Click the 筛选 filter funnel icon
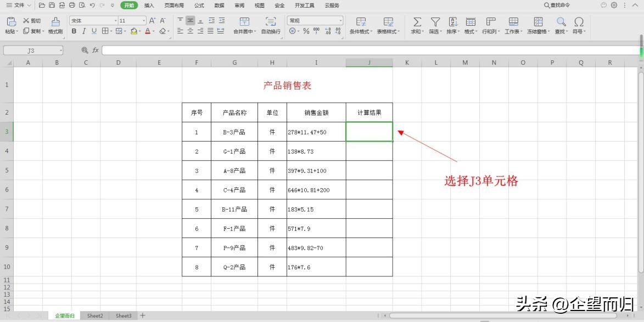644x322 pixels. click(x=435, y=22)
